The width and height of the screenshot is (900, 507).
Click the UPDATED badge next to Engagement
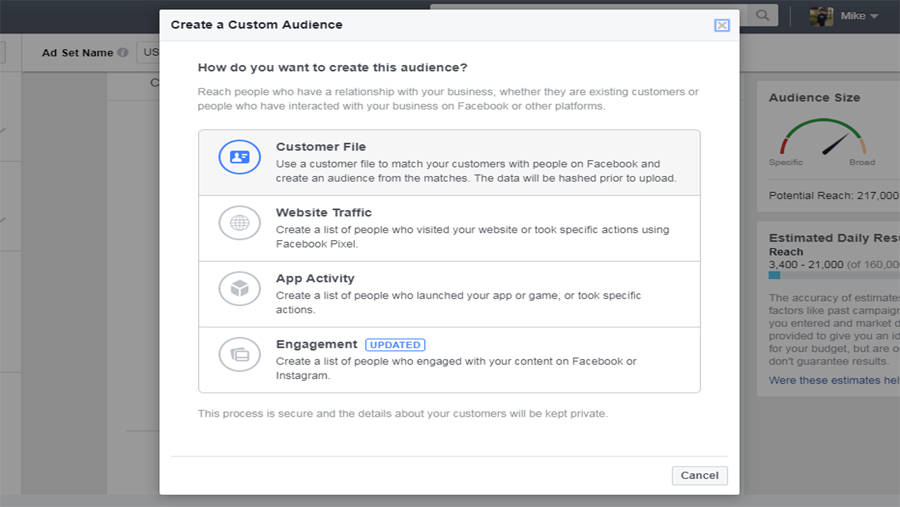(395, 345)
